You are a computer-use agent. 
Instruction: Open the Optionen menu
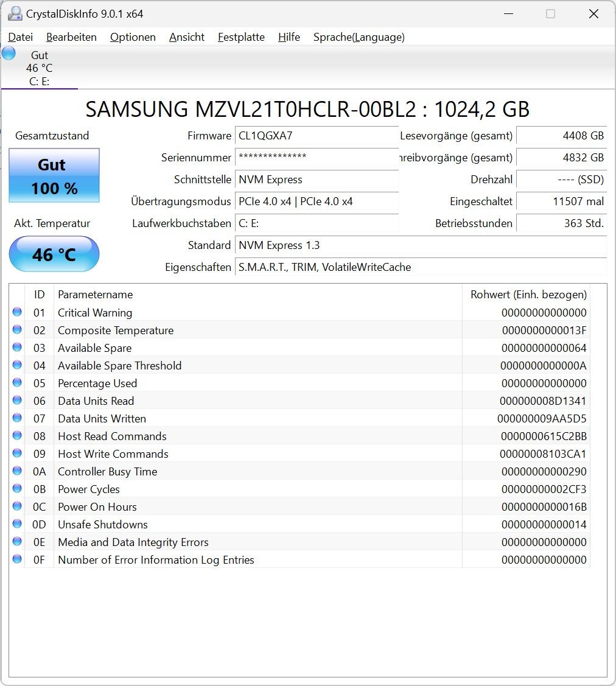tap(133, 37)
